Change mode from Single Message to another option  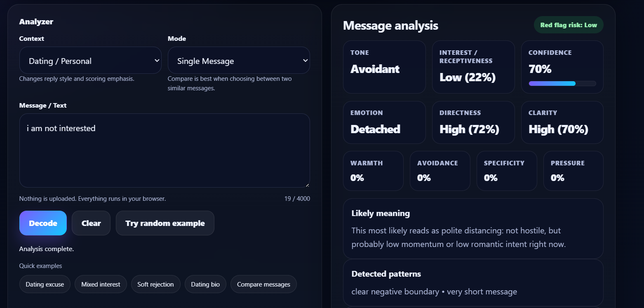coord(239,60)
